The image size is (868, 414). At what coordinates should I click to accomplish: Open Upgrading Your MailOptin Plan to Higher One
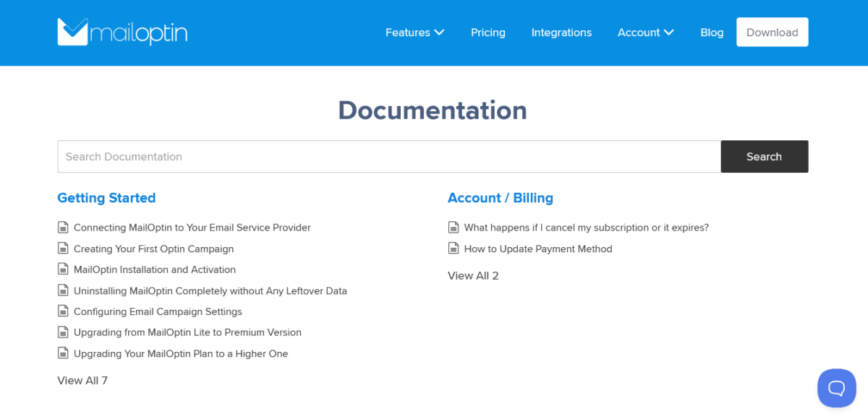coord(181,353)
